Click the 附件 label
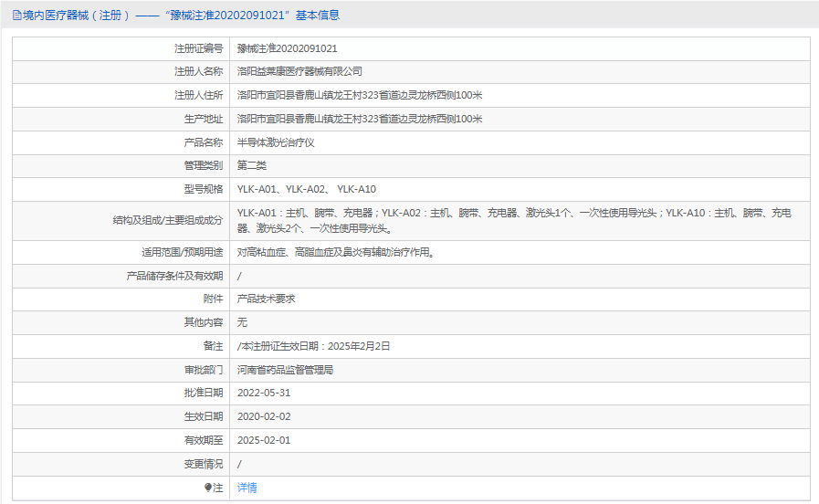Screen dimensions: 819x504 coord(213,299)
